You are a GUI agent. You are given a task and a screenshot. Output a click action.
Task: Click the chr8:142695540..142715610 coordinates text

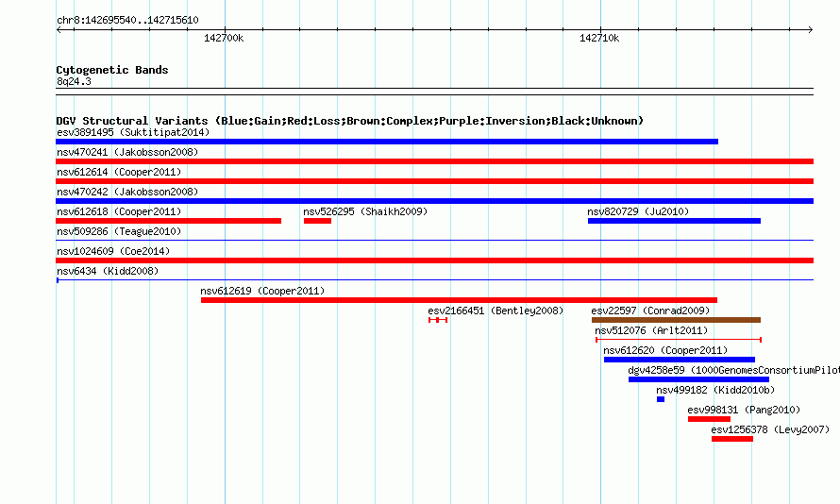coord(127,20)
